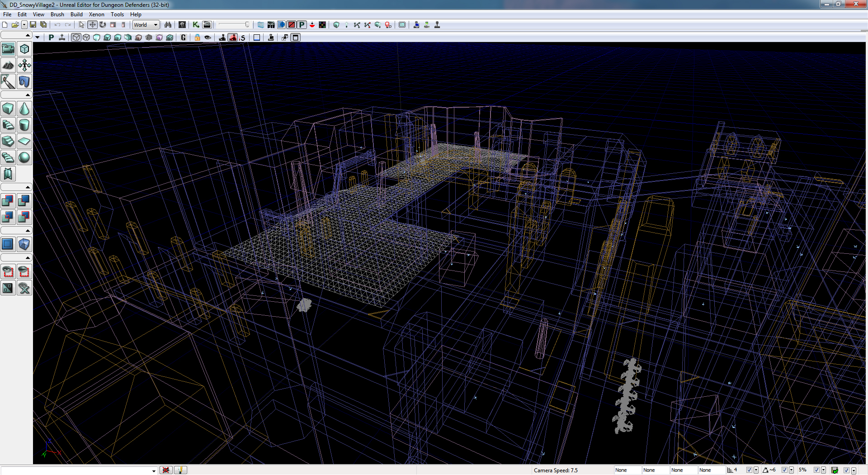Image resolution: width=868 pixels, height=475 pixels.
Task: Toggle the drag grid snap checkbox
Action: tap(749, 470)
